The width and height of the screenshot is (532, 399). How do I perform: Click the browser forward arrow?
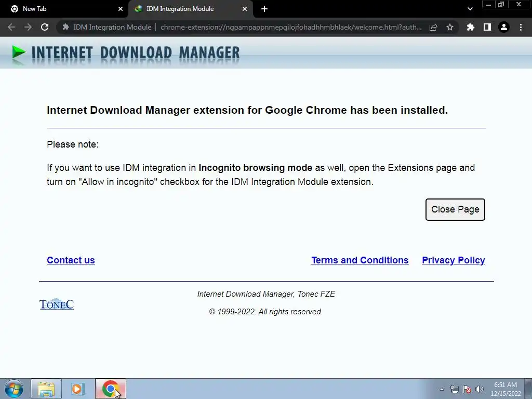(28, 27)
